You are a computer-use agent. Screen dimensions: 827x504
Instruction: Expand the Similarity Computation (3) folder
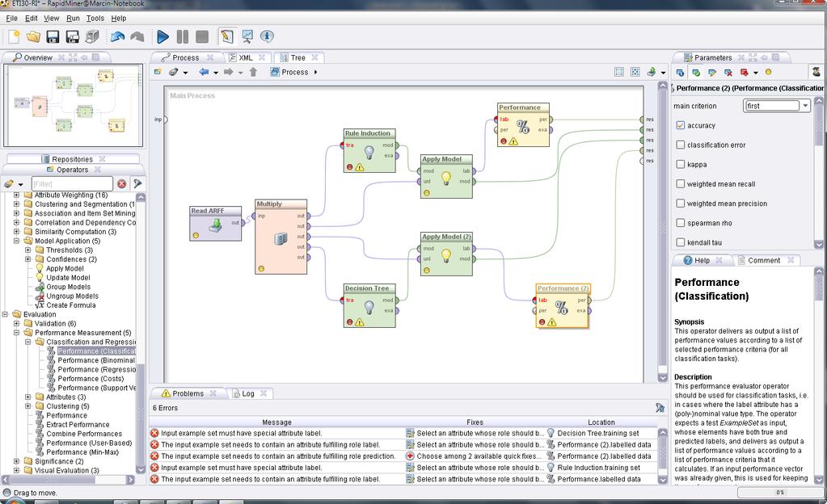(x=16, y=232)
